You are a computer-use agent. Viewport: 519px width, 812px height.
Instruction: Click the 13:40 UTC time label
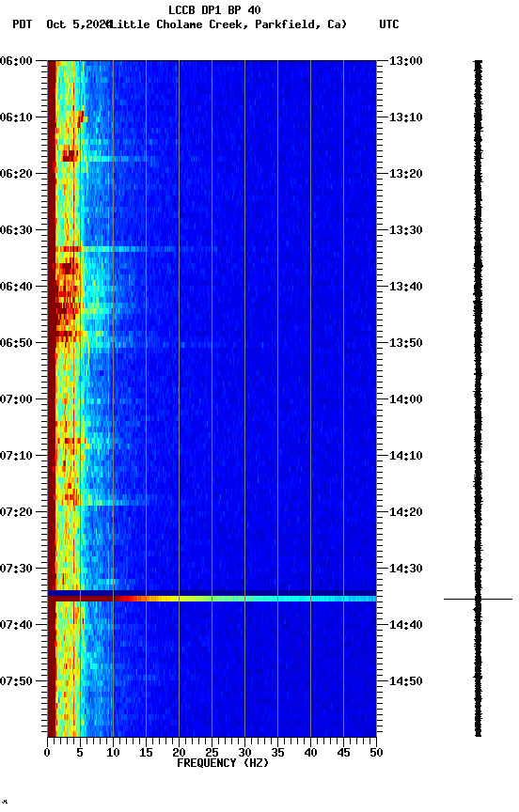tap(406, 287)
